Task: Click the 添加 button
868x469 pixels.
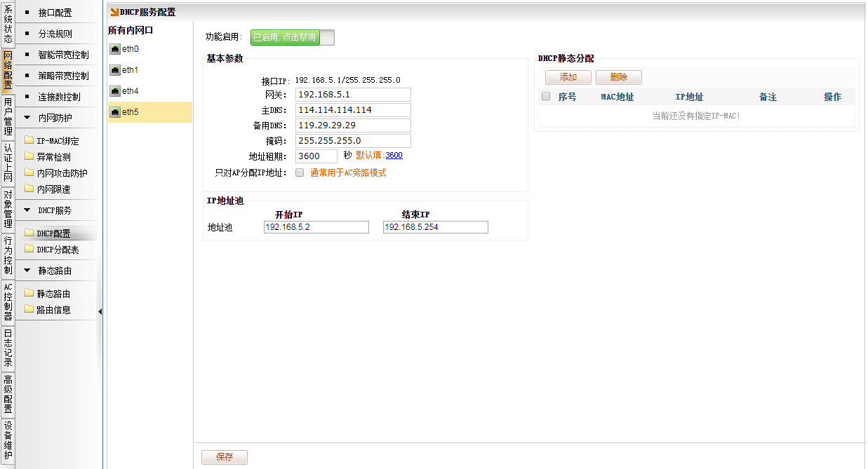Action: pos(568,78)
